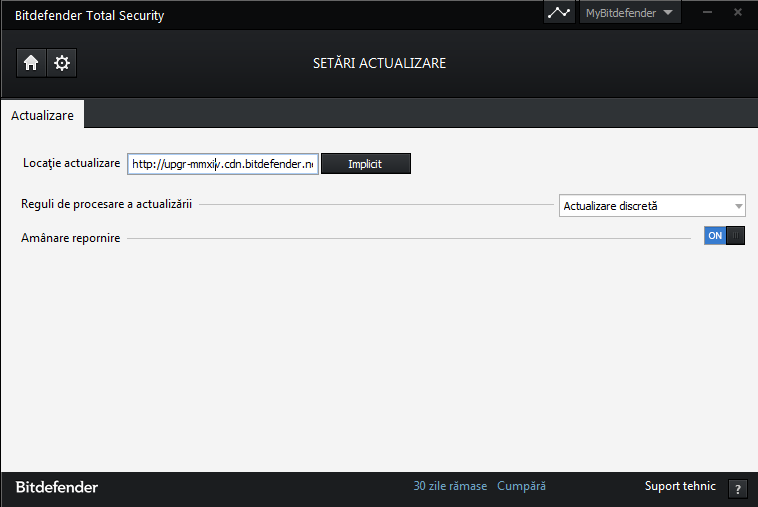Click the Bitdefender logo in footer

(x=57, y=487)
